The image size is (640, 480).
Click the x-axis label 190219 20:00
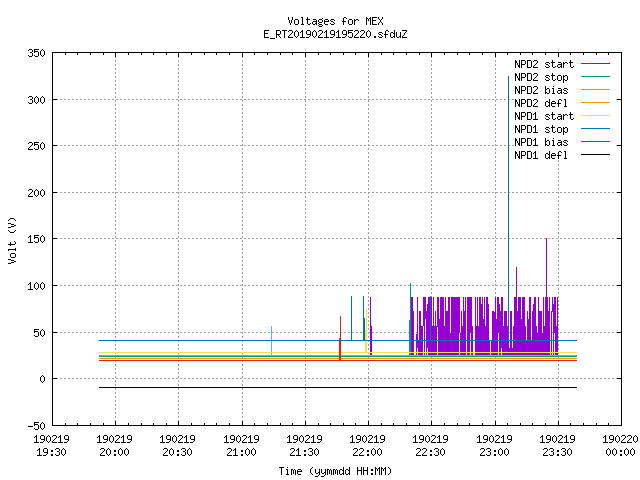114,446
